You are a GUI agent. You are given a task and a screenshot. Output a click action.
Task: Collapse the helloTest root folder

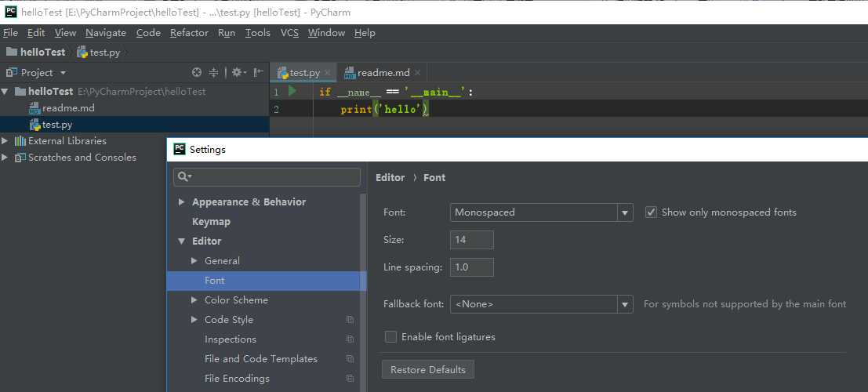pos(5,92)
